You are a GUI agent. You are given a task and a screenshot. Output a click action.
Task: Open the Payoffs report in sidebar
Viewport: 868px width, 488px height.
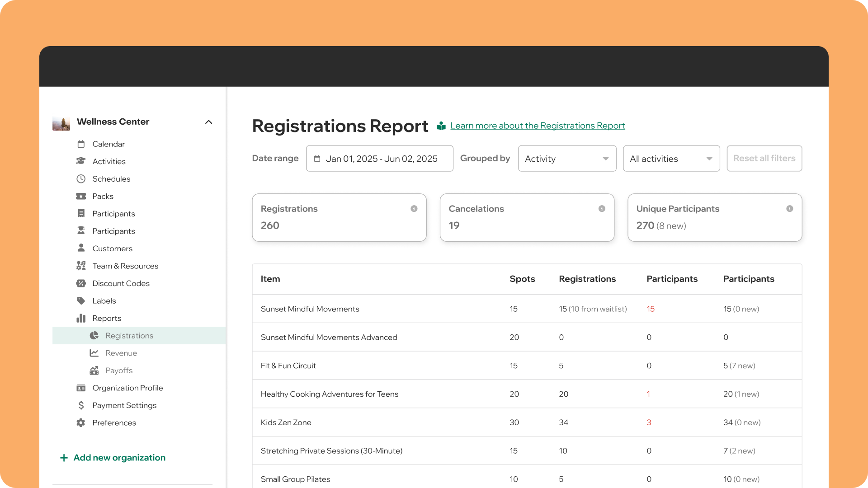coord(119,371)
